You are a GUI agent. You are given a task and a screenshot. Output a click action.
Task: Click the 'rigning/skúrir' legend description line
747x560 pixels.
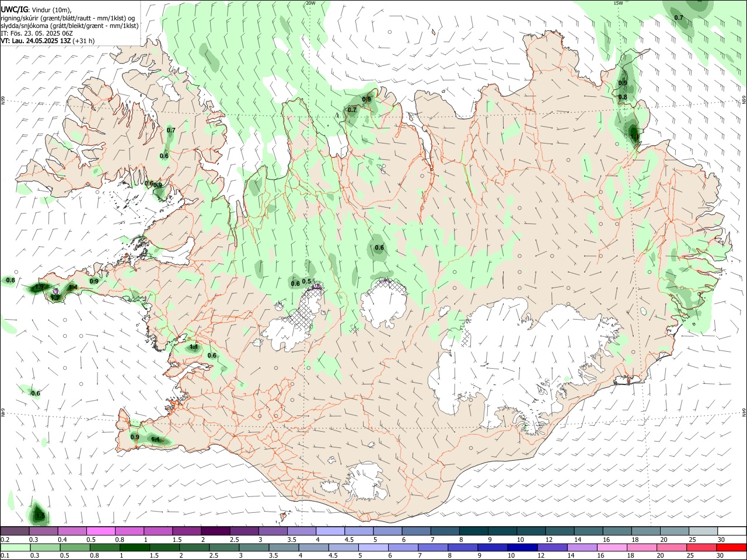[x=68, y=18]
